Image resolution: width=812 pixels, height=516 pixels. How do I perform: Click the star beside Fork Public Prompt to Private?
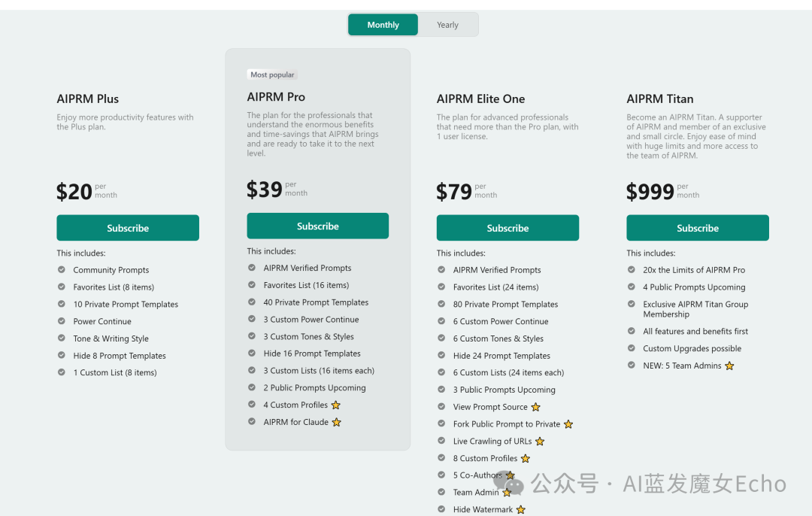click(x=568, y=424)
